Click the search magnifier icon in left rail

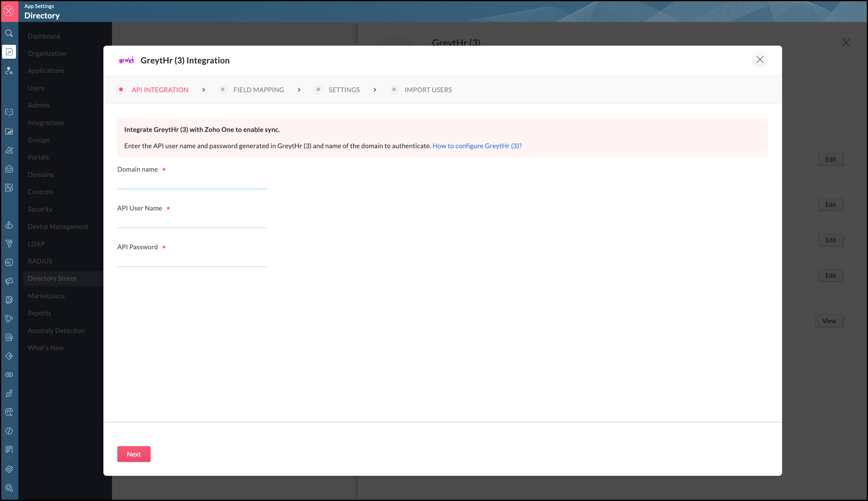9,33
